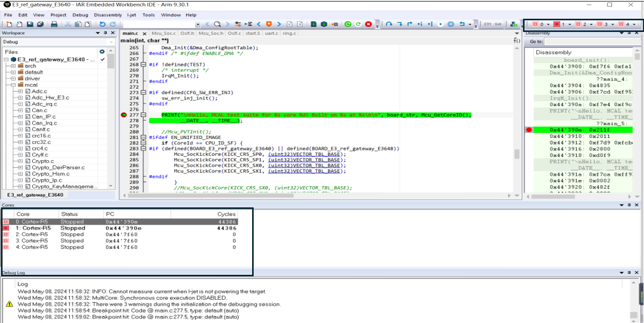The image size is (644, 323).
Task: Click the blue Break (pause) button
Action: 450,24
